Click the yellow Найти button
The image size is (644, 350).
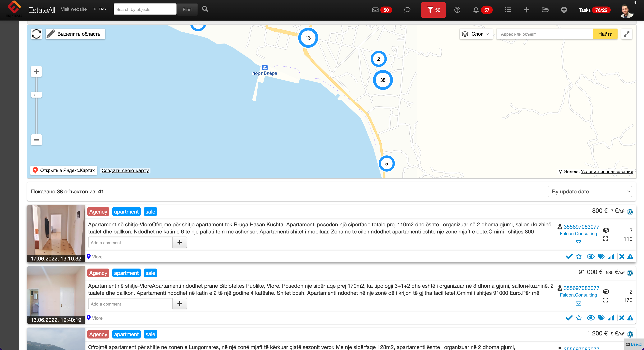coord(605,34)
